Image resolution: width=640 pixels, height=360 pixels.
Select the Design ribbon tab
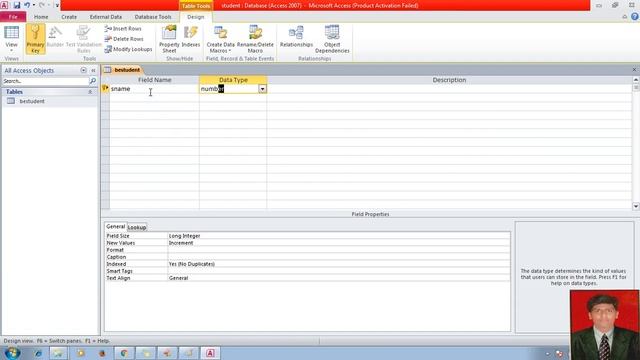coord(196,17)
